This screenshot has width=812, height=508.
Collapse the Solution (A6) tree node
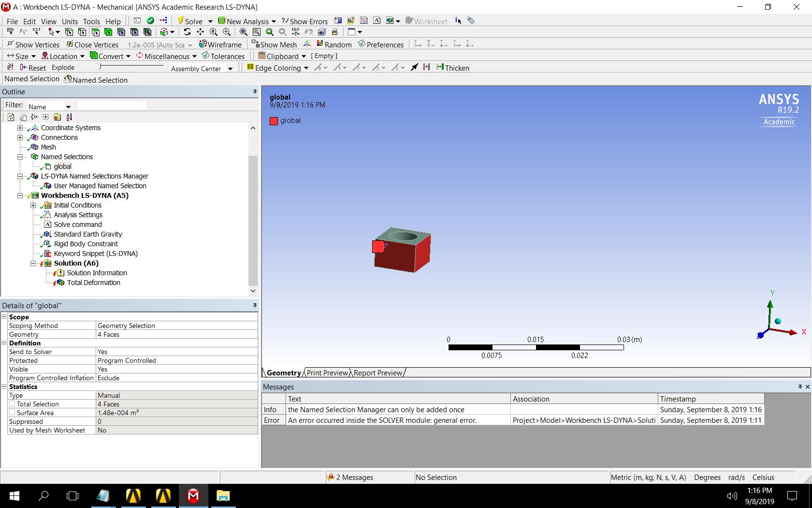(x=33, y=263)
